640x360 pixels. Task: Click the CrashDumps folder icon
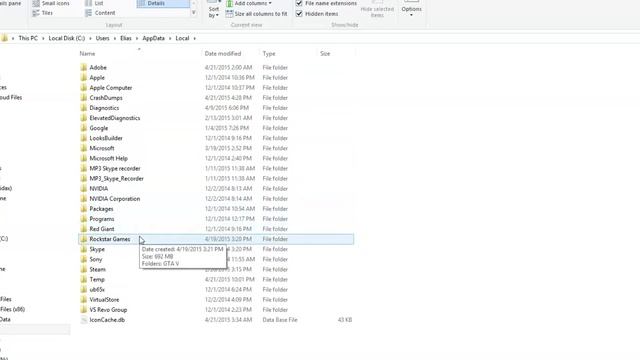click(x=84, y=98)
